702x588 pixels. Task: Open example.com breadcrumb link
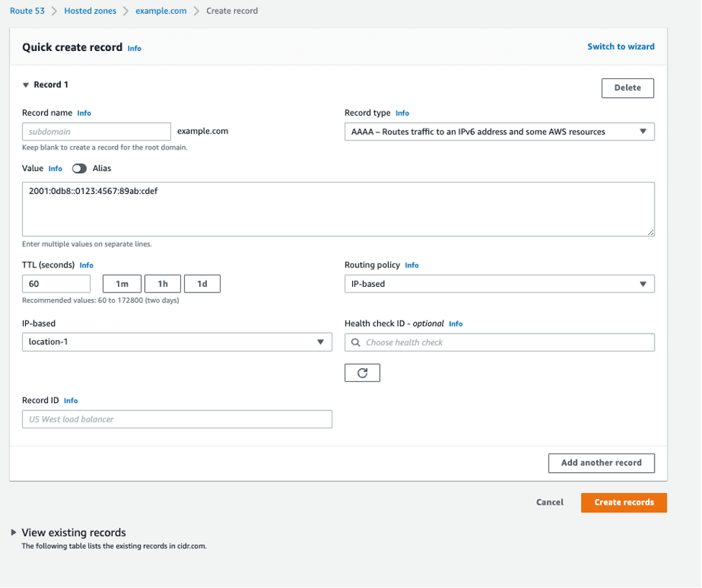tap(161, 11)
